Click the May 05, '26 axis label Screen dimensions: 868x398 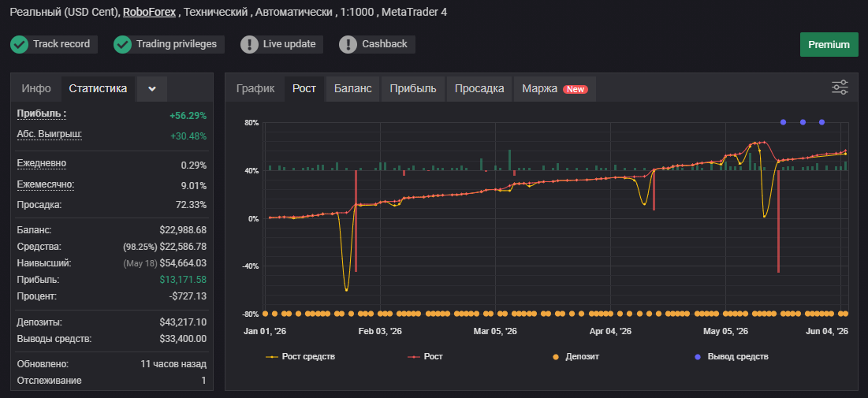click(x=725, y=331)
